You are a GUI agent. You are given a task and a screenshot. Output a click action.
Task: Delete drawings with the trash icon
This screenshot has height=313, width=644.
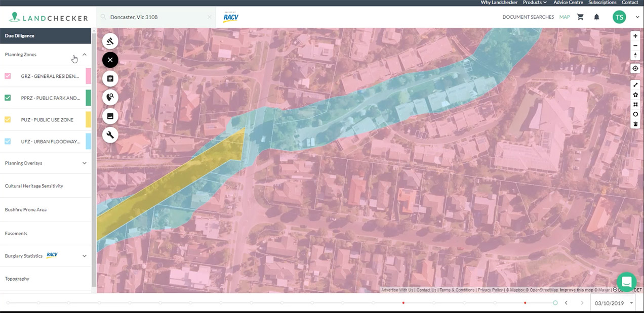(635, 124)
